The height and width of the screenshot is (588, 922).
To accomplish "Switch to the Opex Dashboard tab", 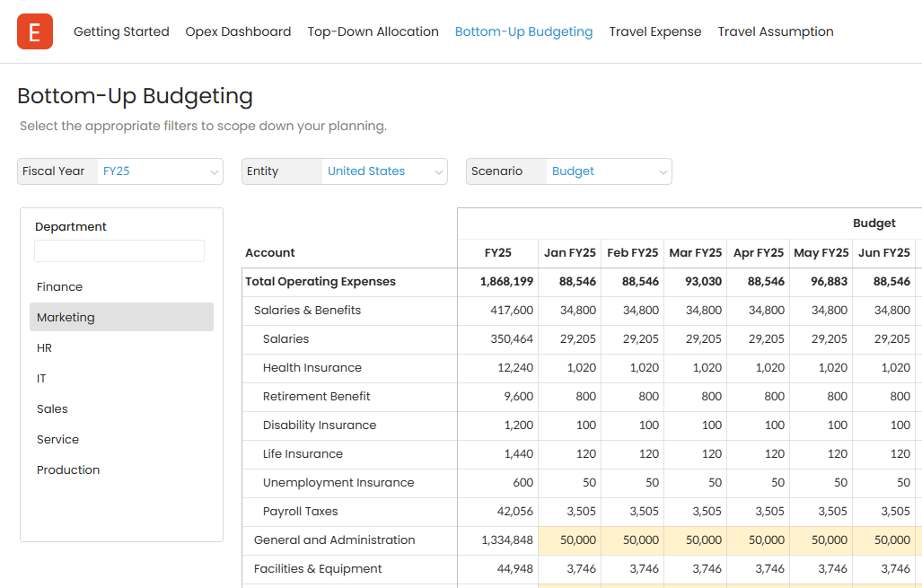I will [x=238, y=31].
